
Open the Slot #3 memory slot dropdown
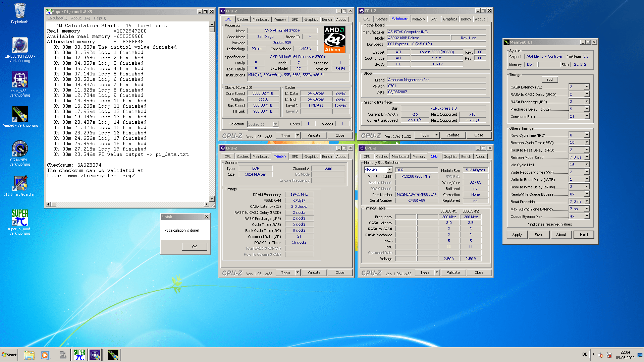(389, 170)
